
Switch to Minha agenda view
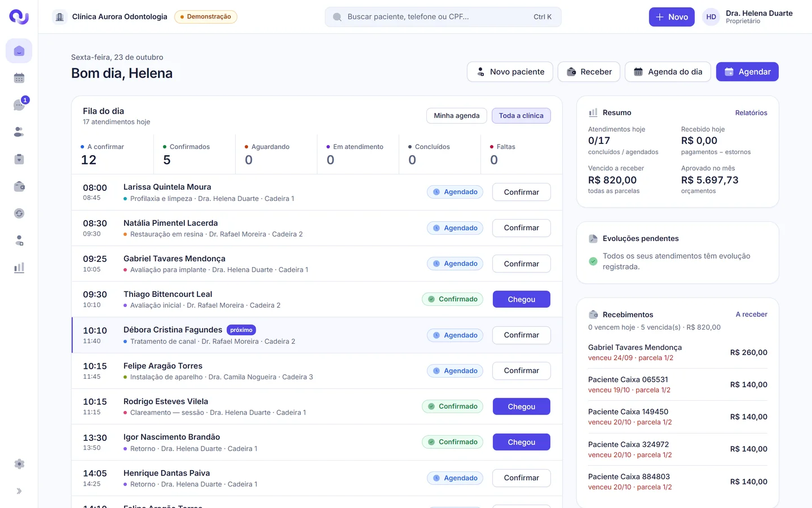tap(457, 116)
